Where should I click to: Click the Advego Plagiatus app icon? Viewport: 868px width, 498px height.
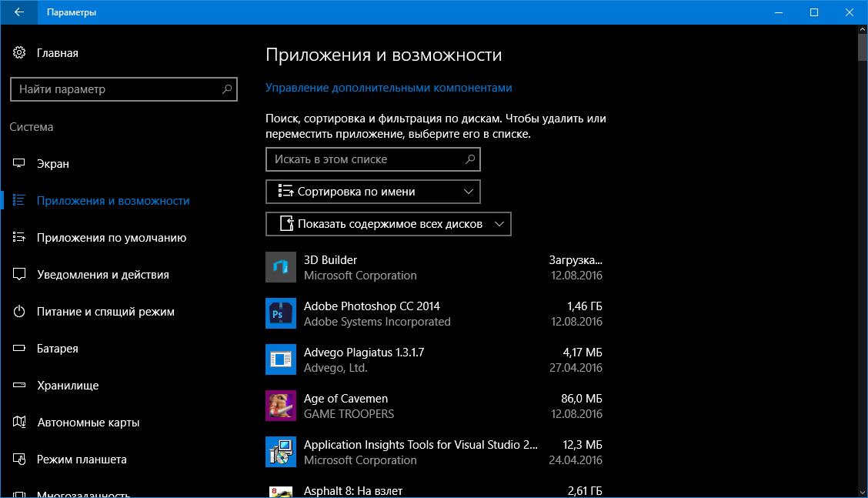point(281,359)
